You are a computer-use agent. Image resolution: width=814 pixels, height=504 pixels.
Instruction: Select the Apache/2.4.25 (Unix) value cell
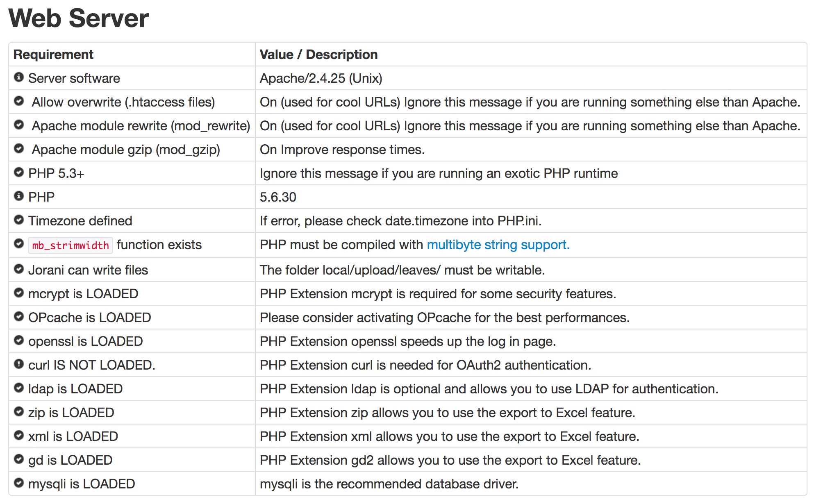[x=321, y=78]
